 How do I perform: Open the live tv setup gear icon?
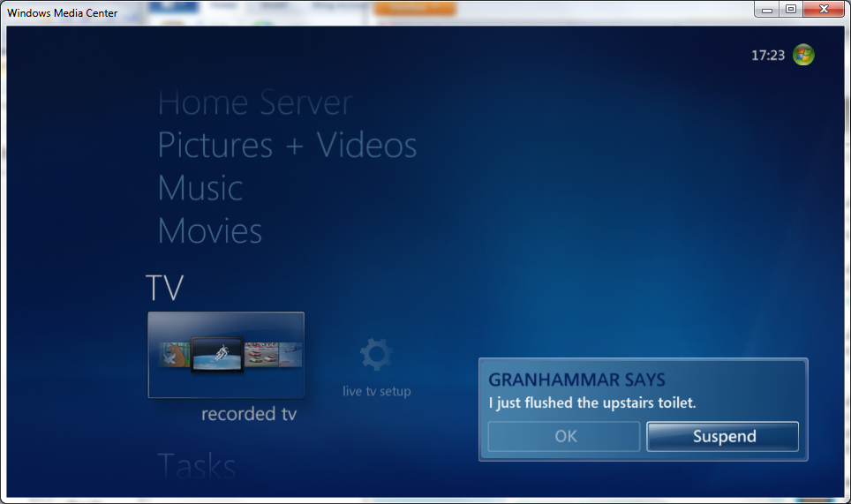tap(375, 354)
